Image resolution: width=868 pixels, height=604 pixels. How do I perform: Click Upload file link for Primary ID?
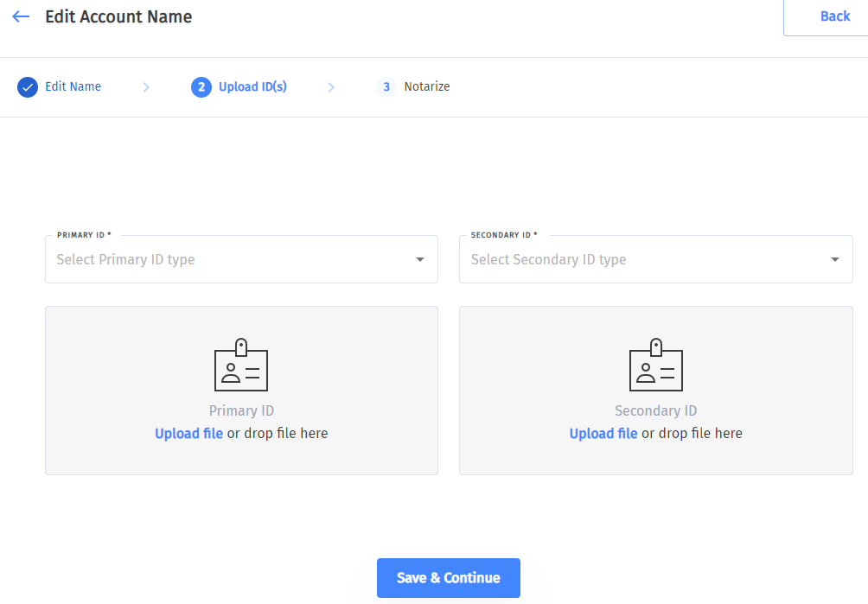[188, 434]
